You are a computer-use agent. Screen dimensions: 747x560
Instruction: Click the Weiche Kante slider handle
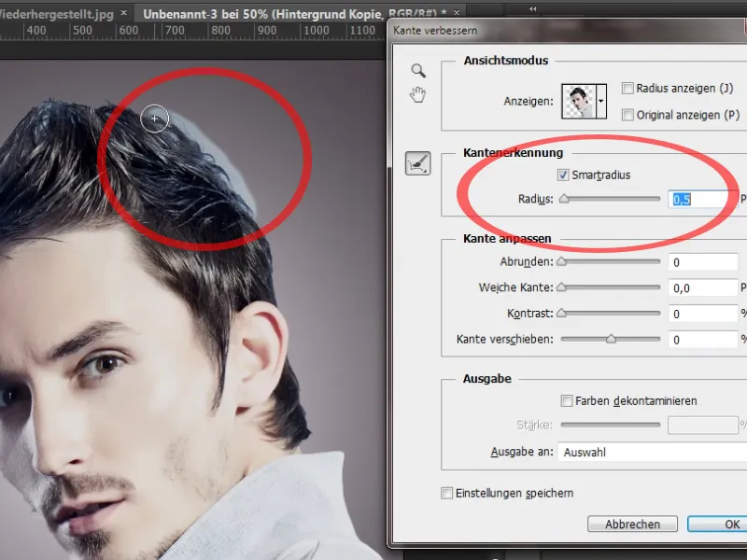pos(562,287)
